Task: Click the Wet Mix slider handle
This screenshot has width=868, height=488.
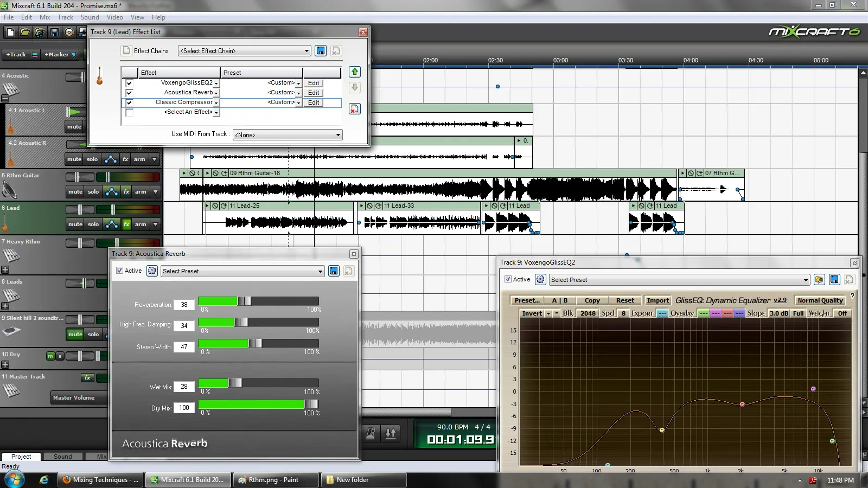Action: click(235, 383)
